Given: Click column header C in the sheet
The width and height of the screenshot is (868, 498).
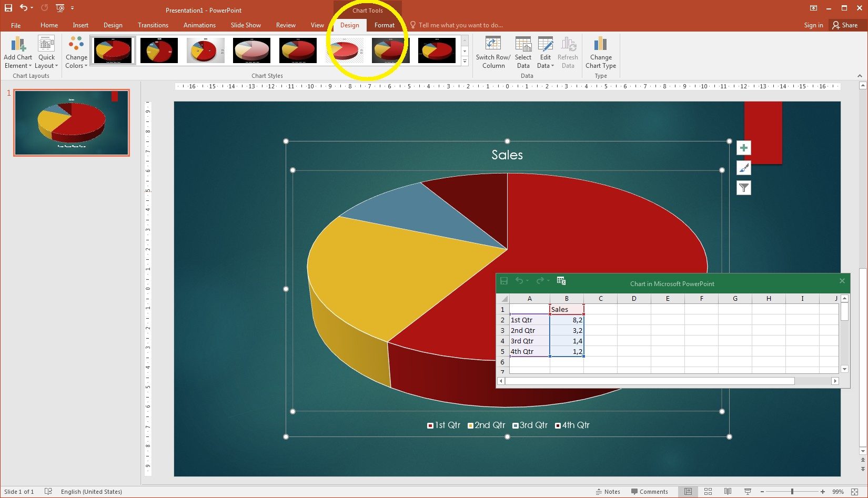Looking at the screenshot, I should [x=600, y=298].
